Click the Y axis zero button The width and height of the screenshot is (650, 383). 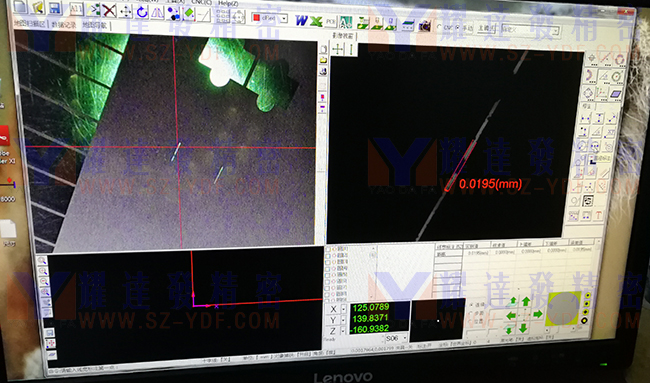point(333,320)
